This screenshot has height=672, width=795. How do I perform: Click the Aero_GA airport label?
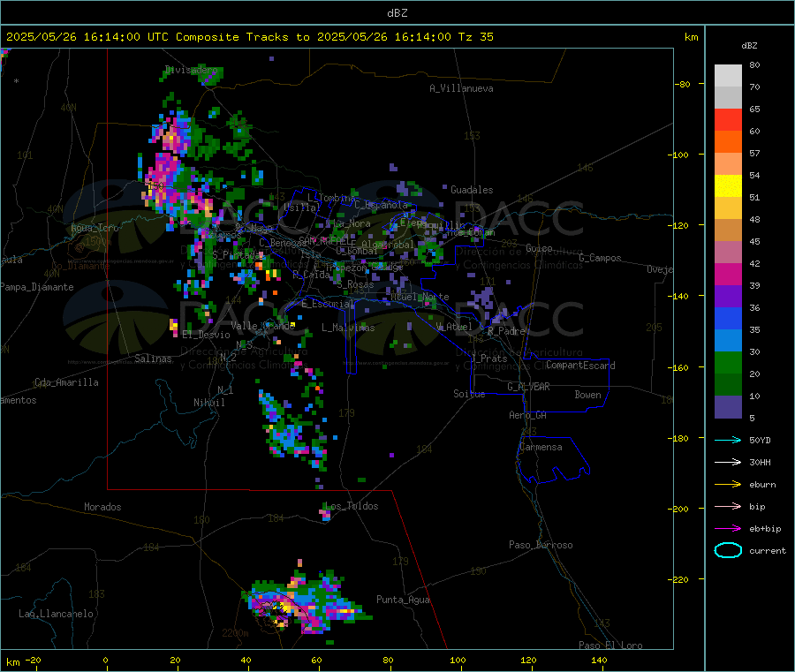point(528,415)
